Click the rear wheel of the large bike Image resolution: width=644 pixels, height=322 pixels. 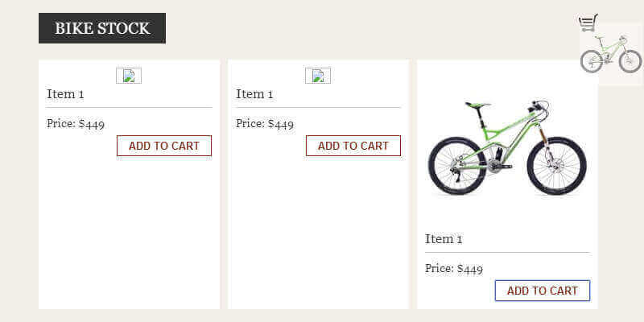(x=456, y=165)
